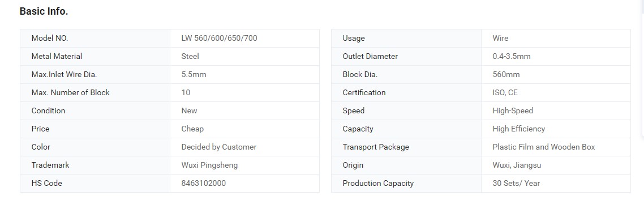Select the value '10'

tap(186, 92)
